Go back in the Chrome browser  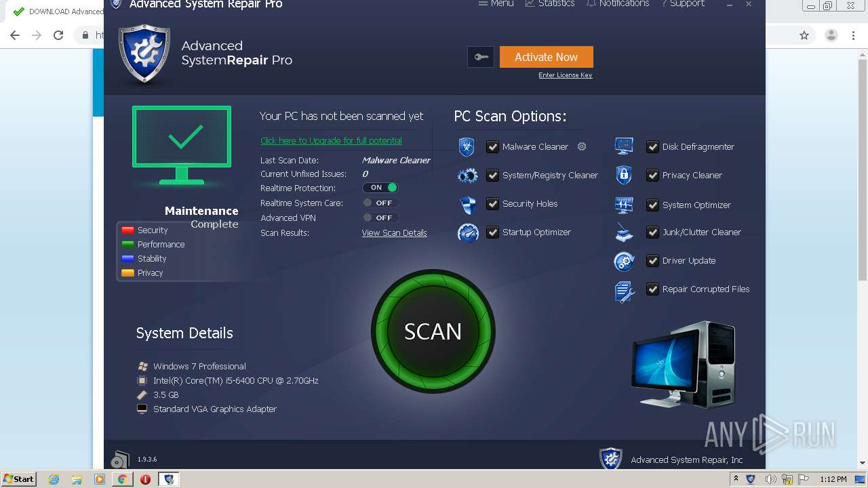tap(15, 35)
